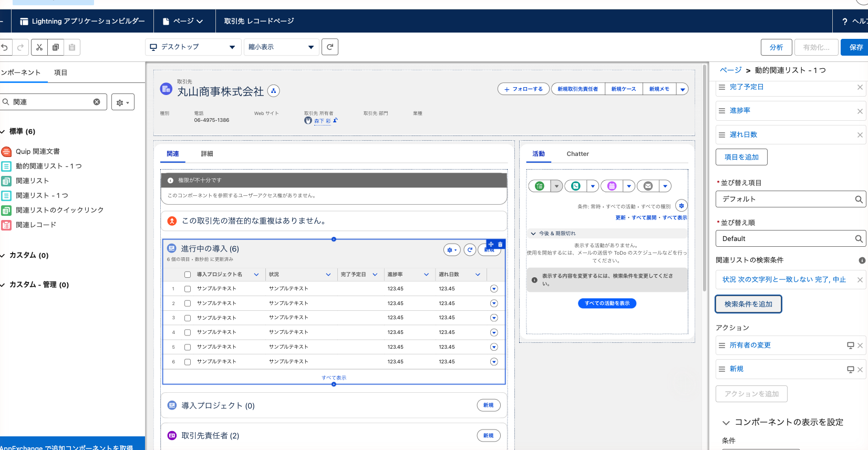
Task: Open the ページ menu dropdown
Action: click(x=183, y=22)
